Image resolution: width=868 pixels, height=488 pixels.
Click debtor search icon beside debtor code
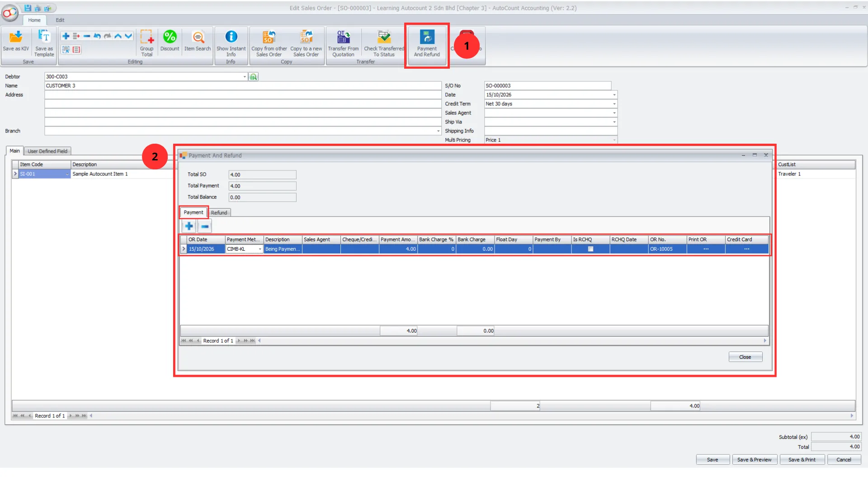tap(254, 77)
